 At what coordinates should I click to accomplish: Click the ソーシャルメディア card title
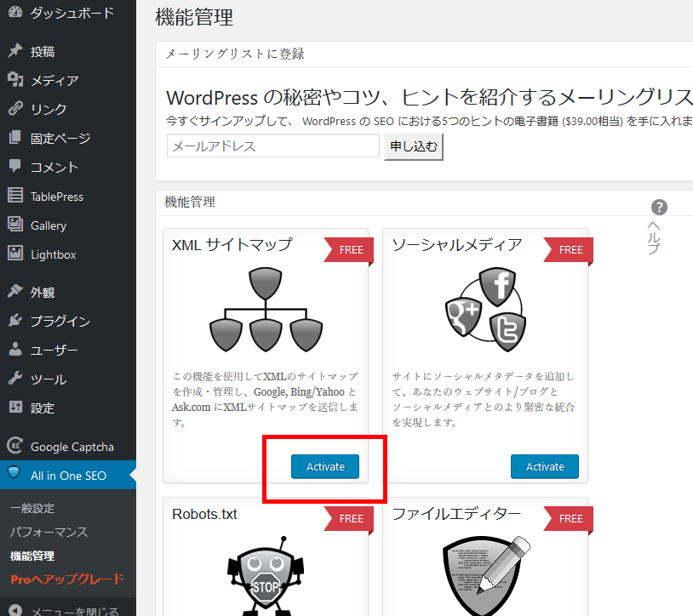pyautogui.click(x=457, y=245)
